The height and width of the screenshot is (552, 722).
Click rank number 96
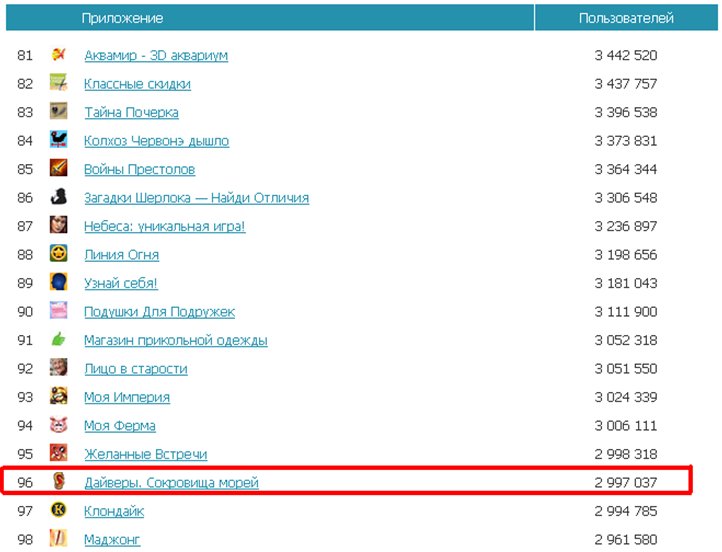25,483
